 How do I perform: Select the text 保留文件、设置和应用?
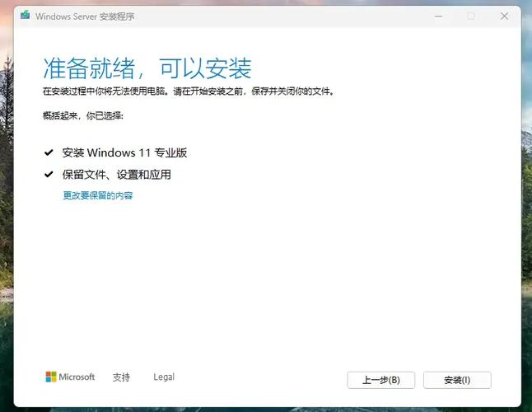click(x=117, y=175)
